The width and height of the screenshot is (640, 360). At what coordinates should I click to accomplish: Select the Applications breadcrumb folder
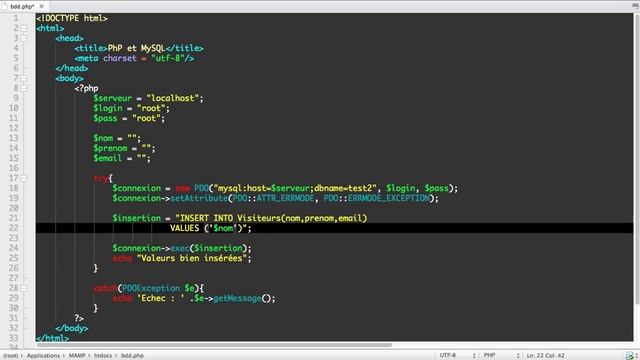43,356
